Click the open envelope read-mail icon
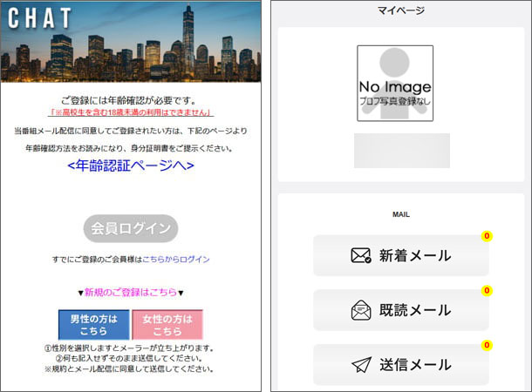This screenshot has height=392, width=532. (361, 310)
